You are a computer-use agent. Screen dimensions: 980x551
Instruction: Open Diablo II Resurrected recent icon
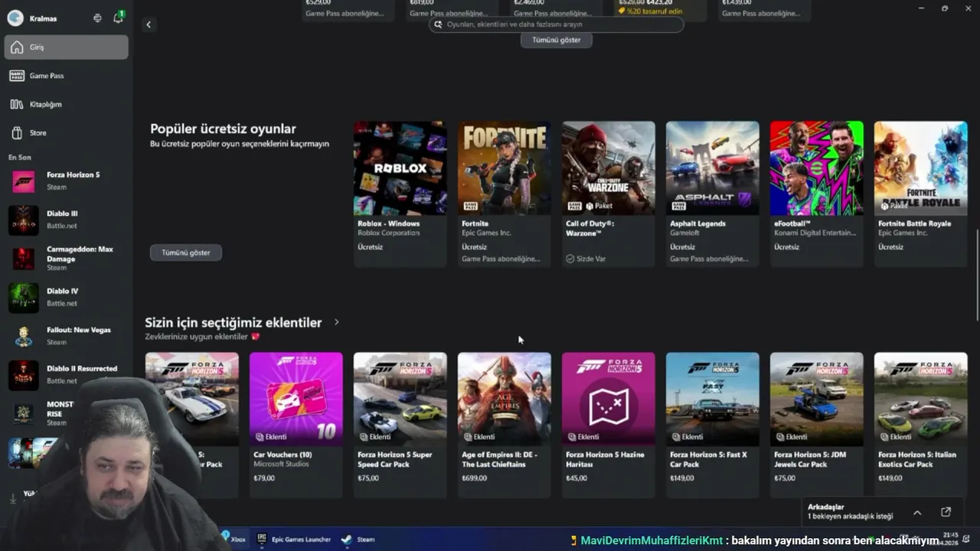[23, 375]
